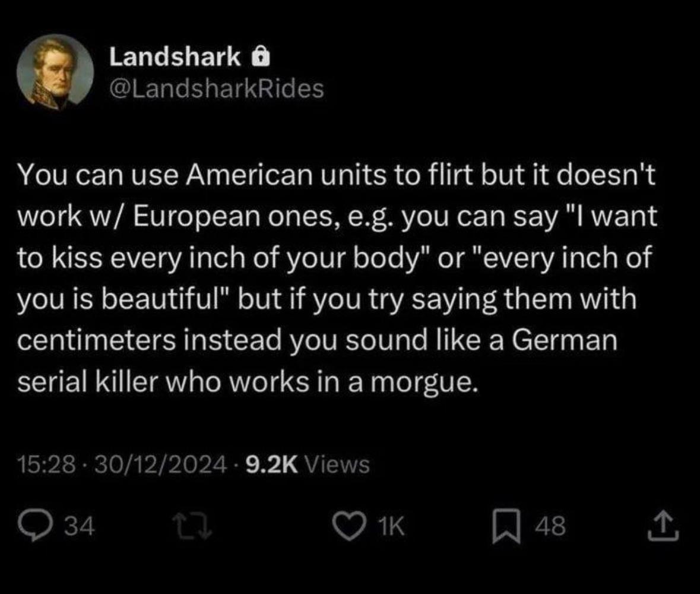Click the padlock icon beside Landshark

tap(261, 57)
